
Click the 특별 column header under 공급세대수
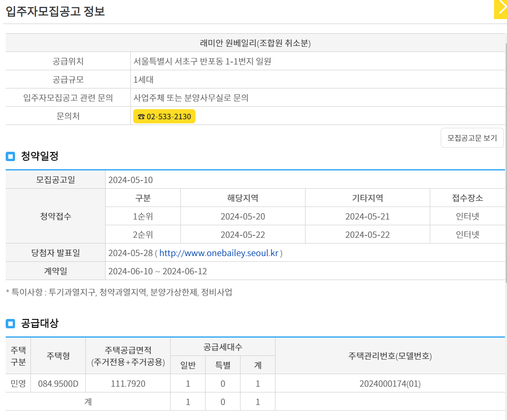coord(223,365)
